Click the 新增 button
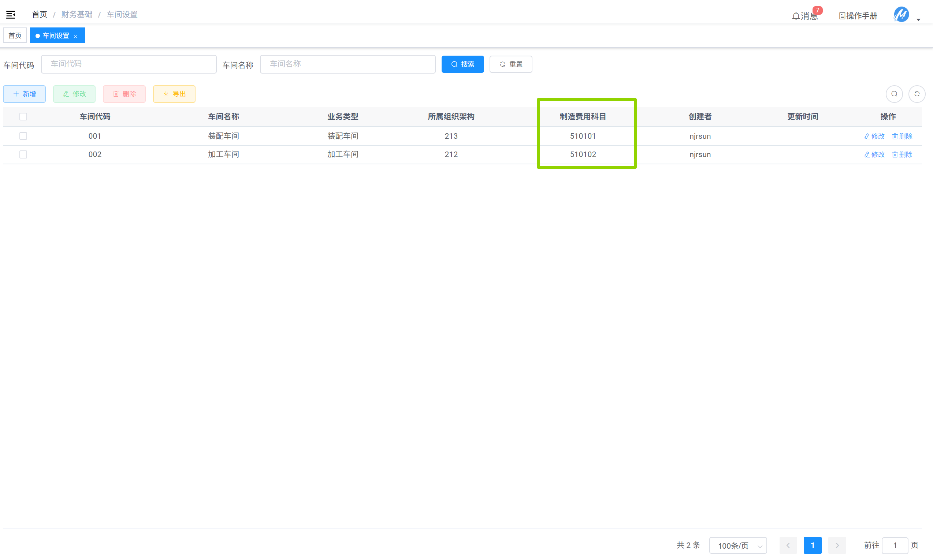 pos(25,94)
